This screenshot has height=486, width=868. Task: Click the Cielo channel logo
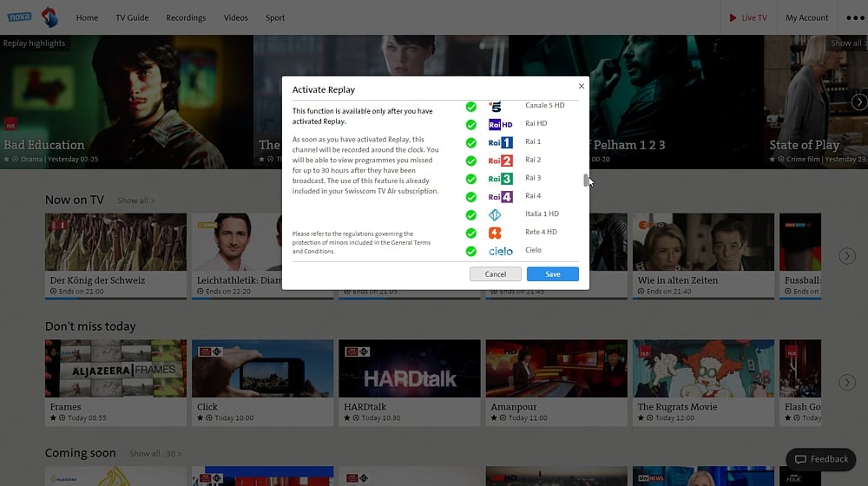coord(501,252)
